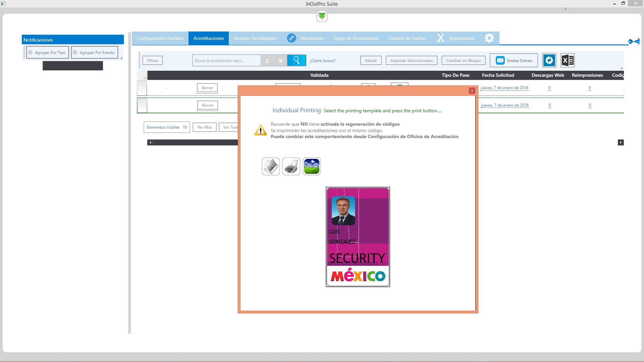Expand the search toolbar overflow arrow

[x=622, y=68]
